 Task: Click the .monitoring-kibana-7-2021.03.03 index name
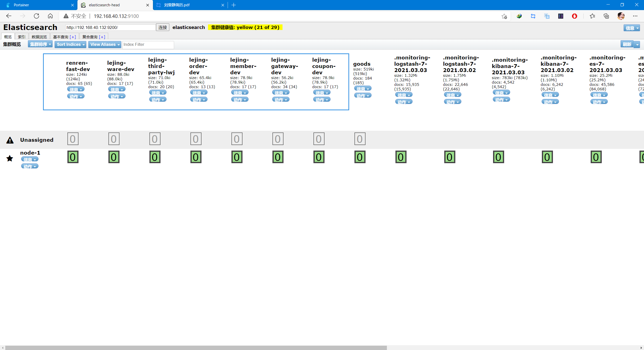click(x=510, y=66)
